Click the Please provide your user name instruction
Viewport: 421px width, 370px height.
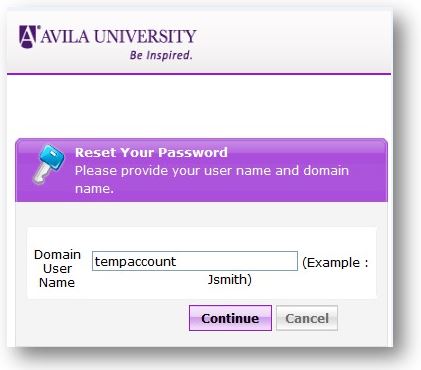[212, 179]
